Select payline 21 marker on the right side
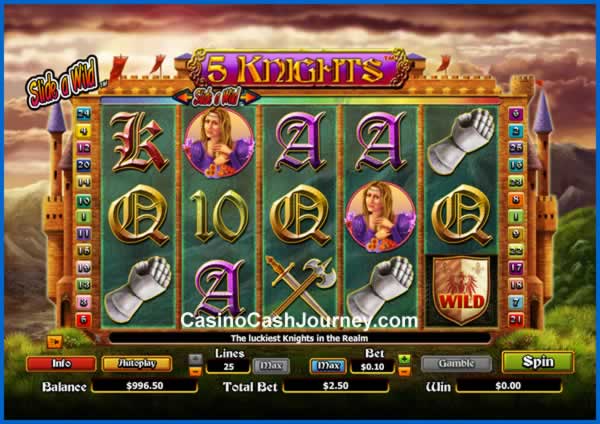Viewport: 600px width, 424px height. tap(516, 320)
